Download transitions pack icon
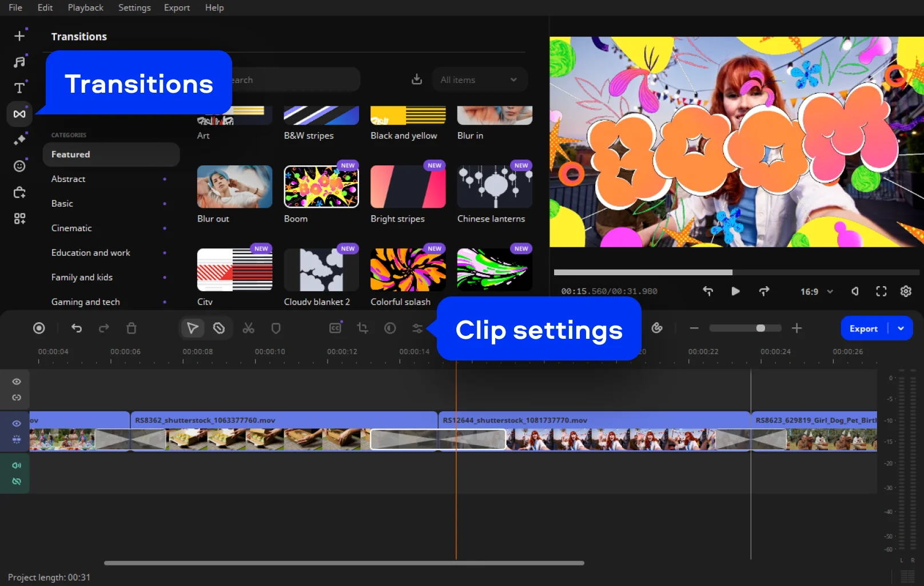The height and width of the screenshot is (586, 924). coord(417,80)
